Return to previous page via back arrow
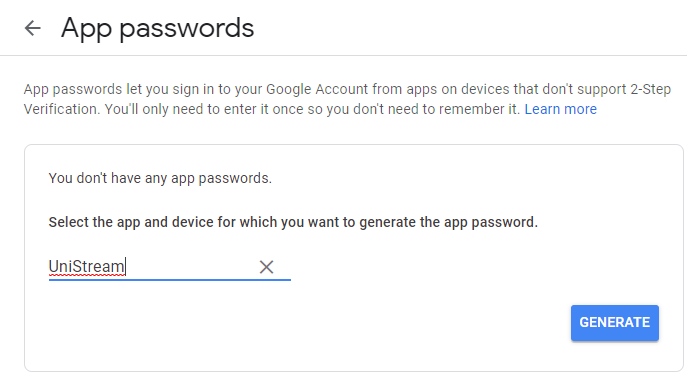This screenshot has height=376, width=687. (32, 28)
